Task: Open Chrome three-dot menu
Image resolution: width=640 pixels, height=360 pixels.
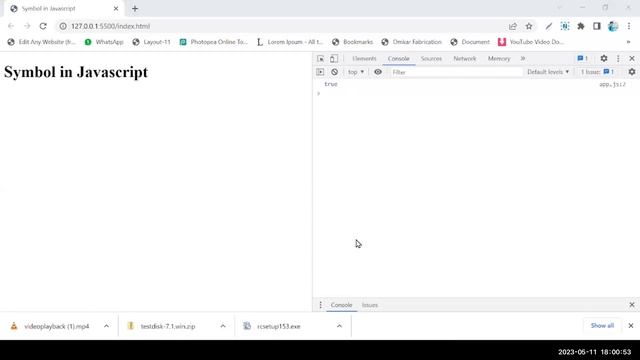Action: tap(629, 26)
